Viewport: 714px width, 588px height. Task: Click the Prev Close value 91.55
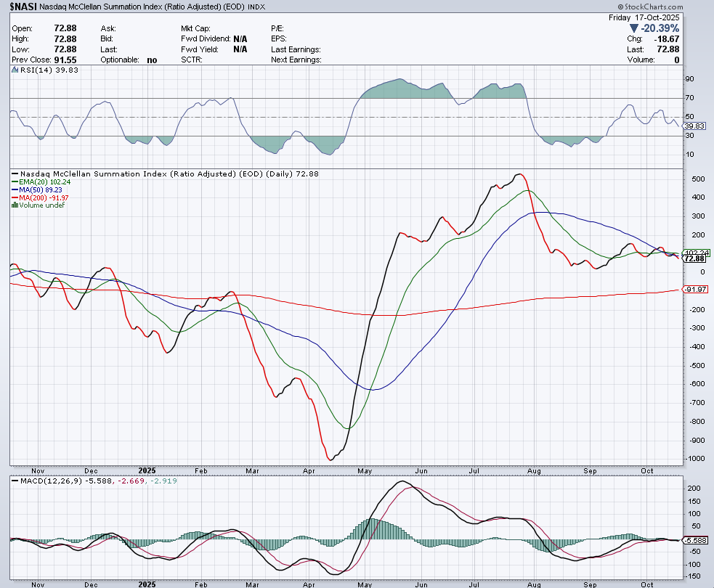65,60
